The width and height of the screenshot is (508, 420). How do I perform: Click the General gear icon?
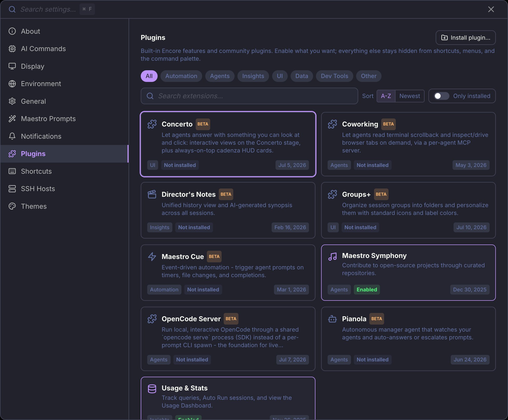tap(12, 101)
